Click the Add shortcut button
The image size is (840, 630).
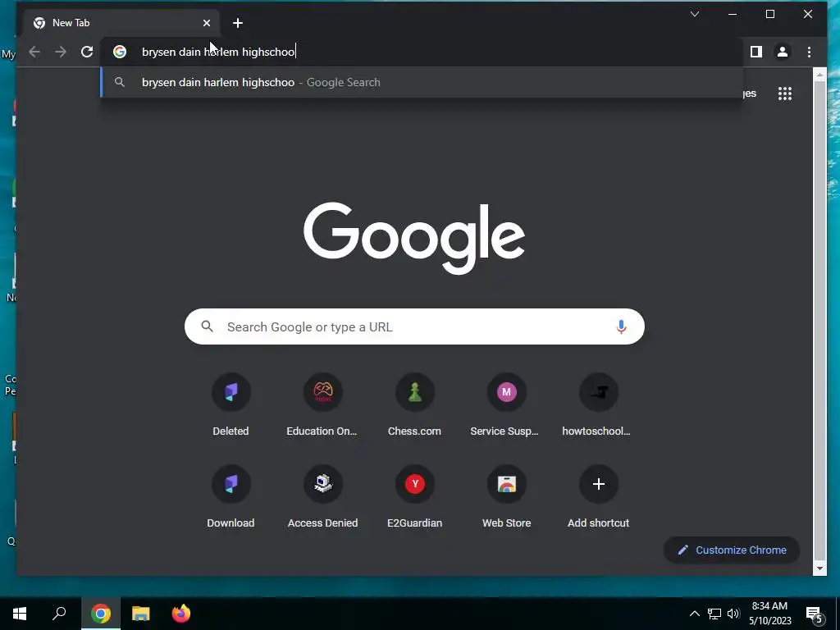(598, 498)
